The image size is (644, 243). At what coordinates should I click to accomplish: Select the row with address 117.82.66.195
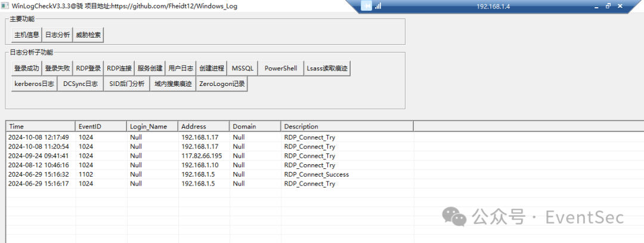pos(203,156)
